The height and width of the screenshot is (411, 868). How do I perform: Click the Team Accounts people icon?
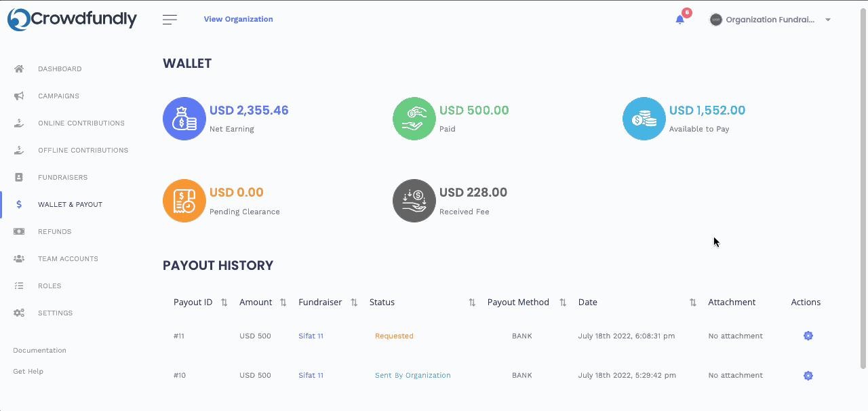click(19, 258)
